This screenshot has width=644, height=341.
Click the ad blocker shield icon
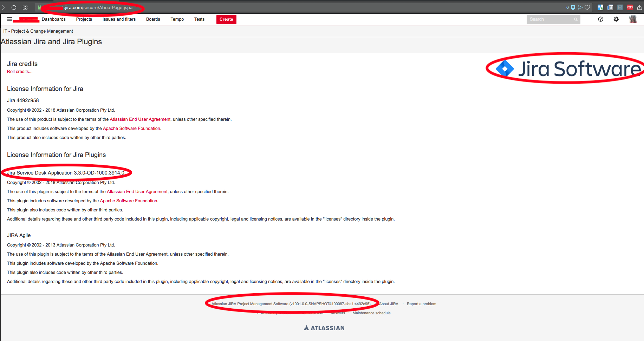573,7
